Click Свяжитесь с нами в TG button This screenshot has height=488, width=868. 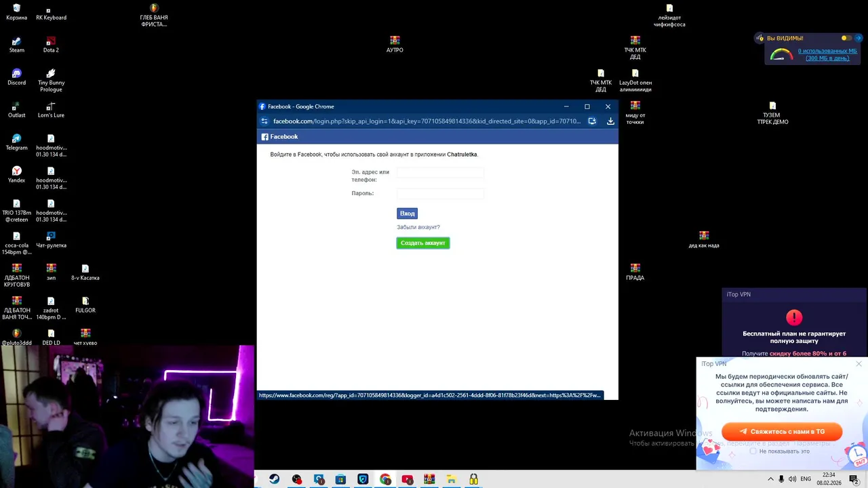coord(782,431)
